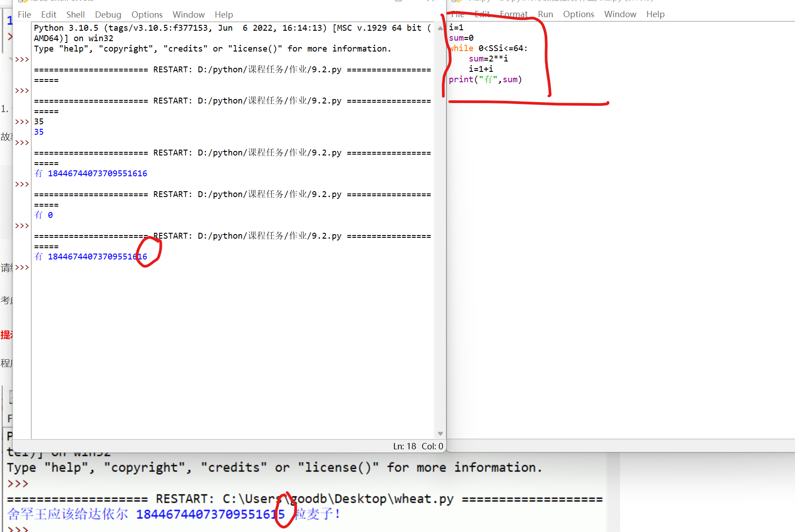Image resolution: width=795 pixels, height=532 pixels.
Task: Open the Window menu in IDLE Shell
Action: point(188,14)
